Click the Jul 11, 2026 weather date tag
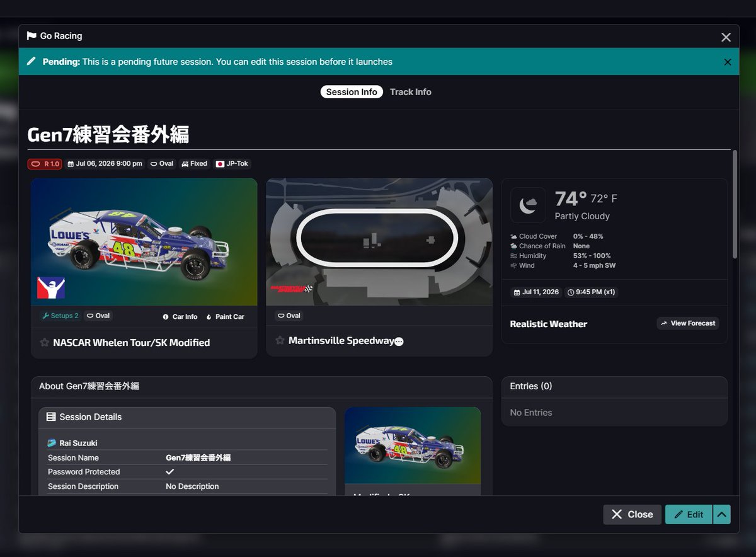The image size is (756, 557). (x=536, y=292)
